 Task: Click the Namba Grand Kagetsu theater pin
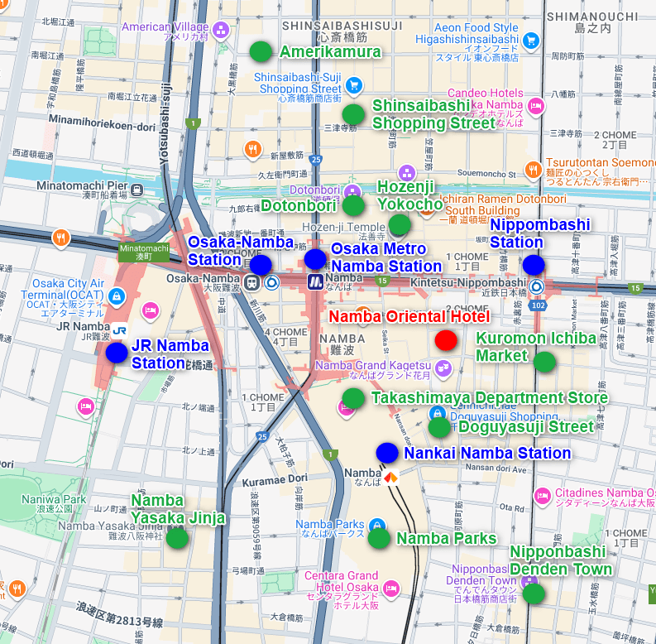coord(443,369)
